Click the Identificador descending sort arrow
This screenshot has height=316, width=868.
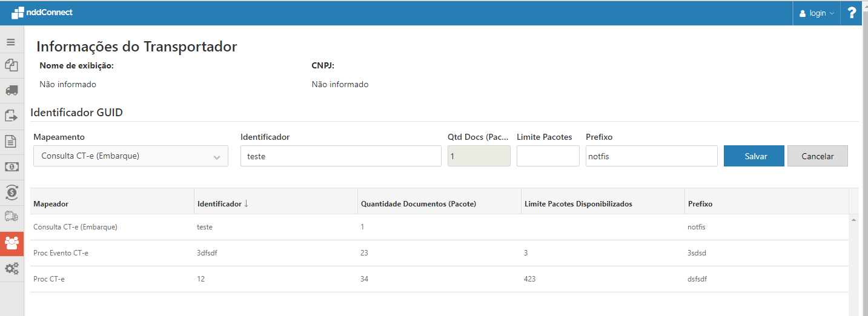pos(247,204)
